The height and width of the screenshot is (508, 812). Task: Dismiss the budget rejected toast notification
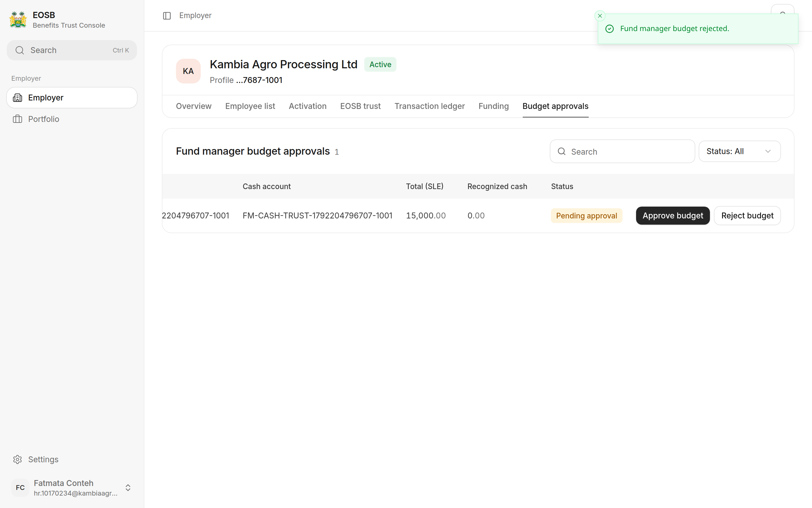pos(600,16)
